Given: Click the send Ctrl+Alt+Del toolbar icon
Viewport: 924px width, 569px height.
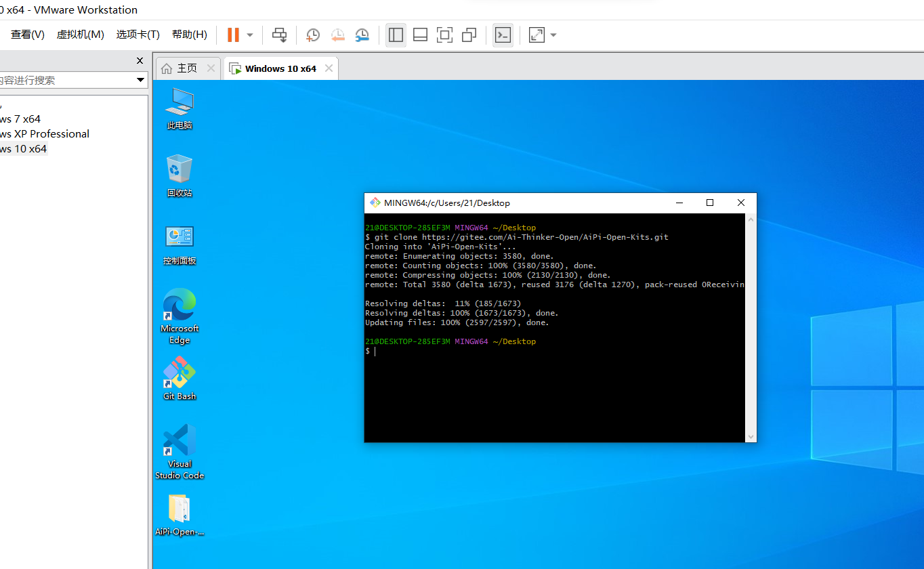Looking at the screenshot, I should [x=279, y=35].
